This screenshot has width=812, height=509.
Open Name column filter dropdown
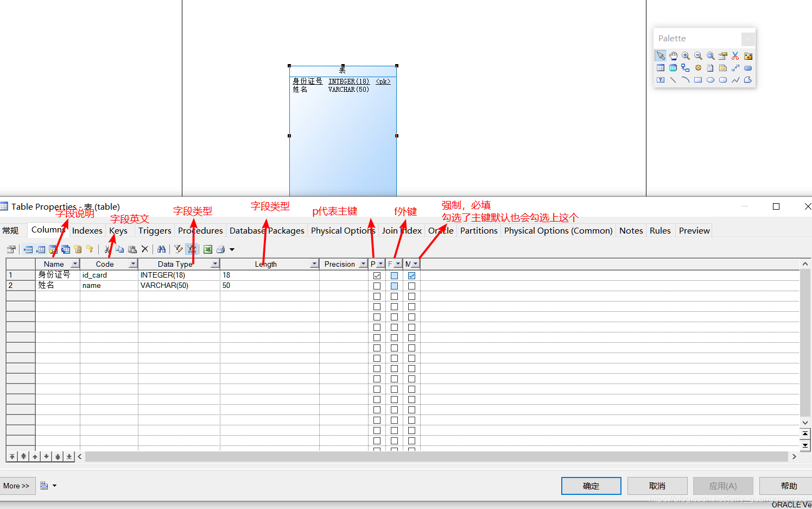[75, 263]
